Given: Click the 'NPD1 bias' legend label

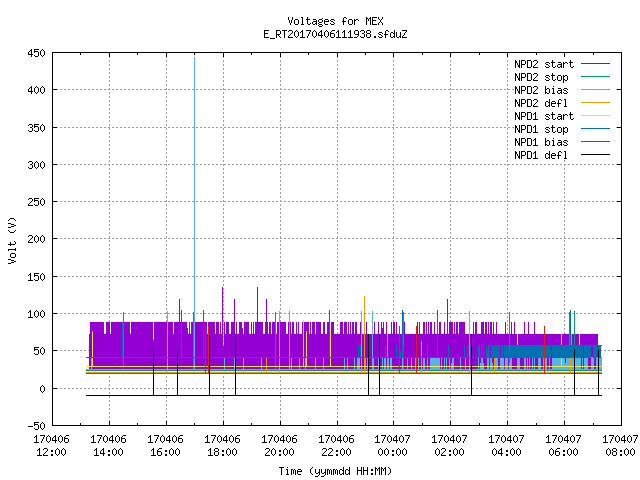Looking at the screenshot, I should point(541,142).
